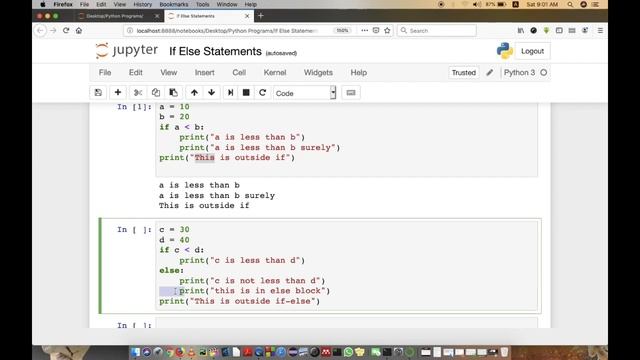Click the volume icon in the menu bar
This screenshot has height=360, width=640.
tap(476, 4)
